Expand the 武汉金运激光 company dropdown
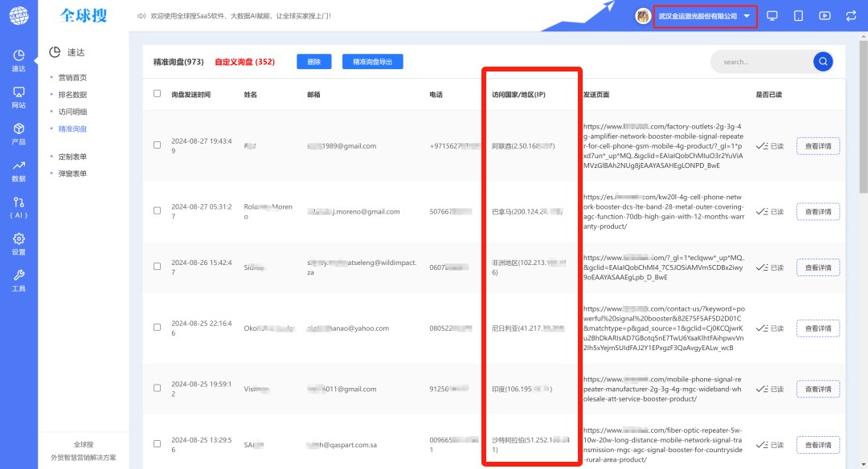This screenshot has height=469, width=868. pos(747,16)
